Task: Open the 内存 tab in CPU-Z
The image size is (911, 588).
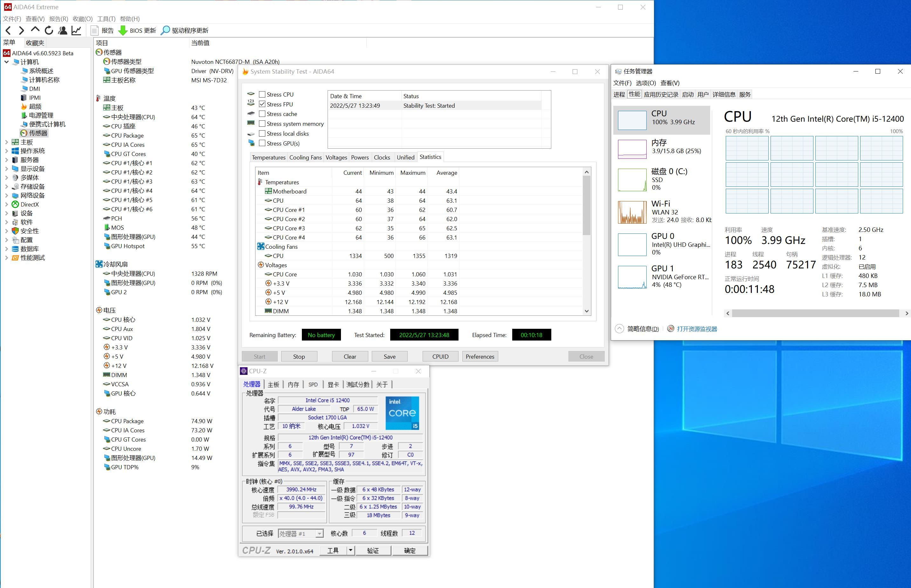Action: coord(293,384)
